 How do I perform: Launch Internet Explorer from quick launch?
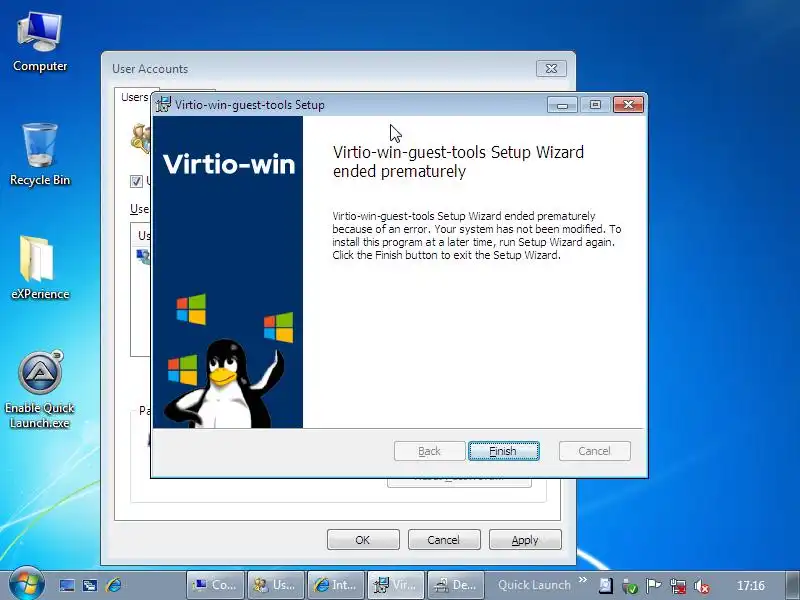point(113,585)
